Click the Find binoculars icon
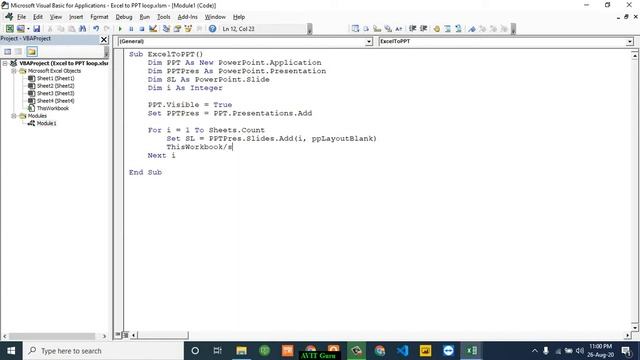640x360 pixels. [x=82, y=29]
